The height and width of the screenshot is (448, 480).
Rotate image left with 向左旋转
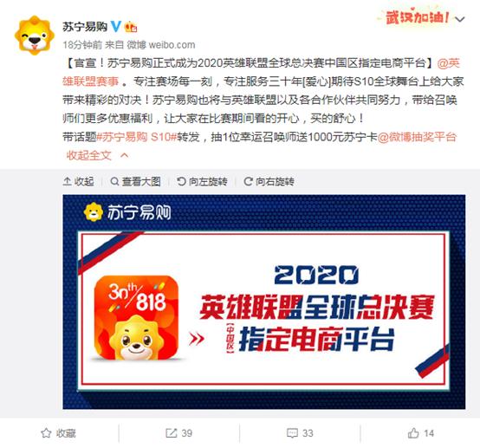click(202, 182)
